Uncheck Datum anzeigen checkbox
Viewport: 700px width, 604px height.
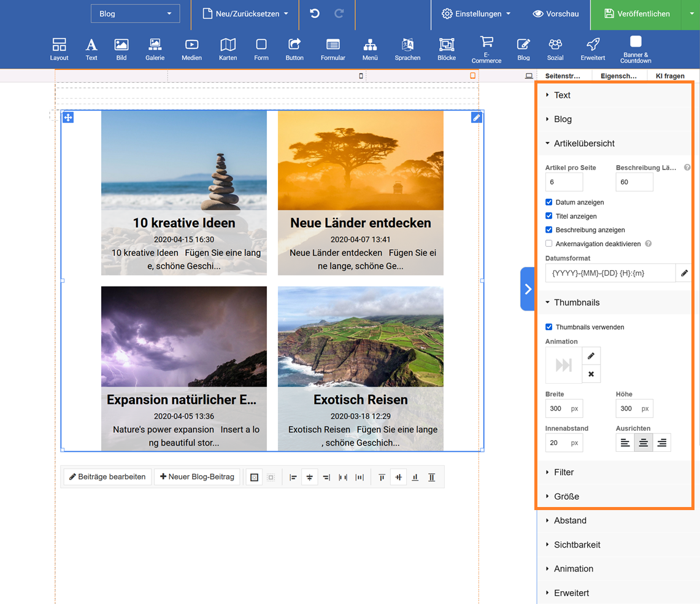click(549, 202)
